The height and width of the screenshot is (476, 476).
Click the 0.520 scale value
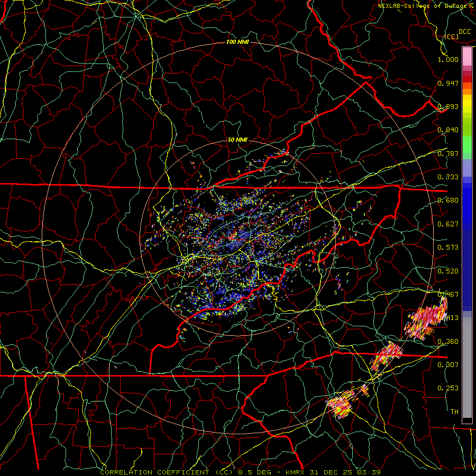coord(448,271)
